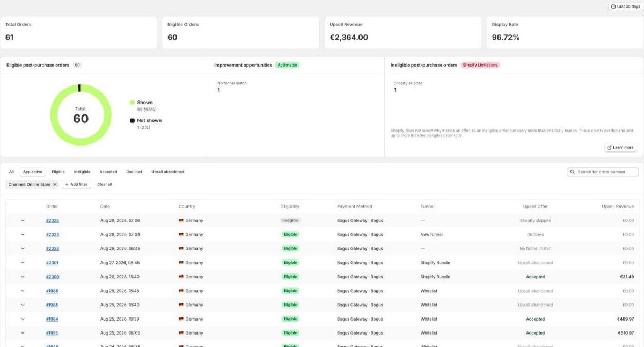The image size is (644, 347).
Task: Click the No funnel match cell in table
Action: [x=536, y=248]
